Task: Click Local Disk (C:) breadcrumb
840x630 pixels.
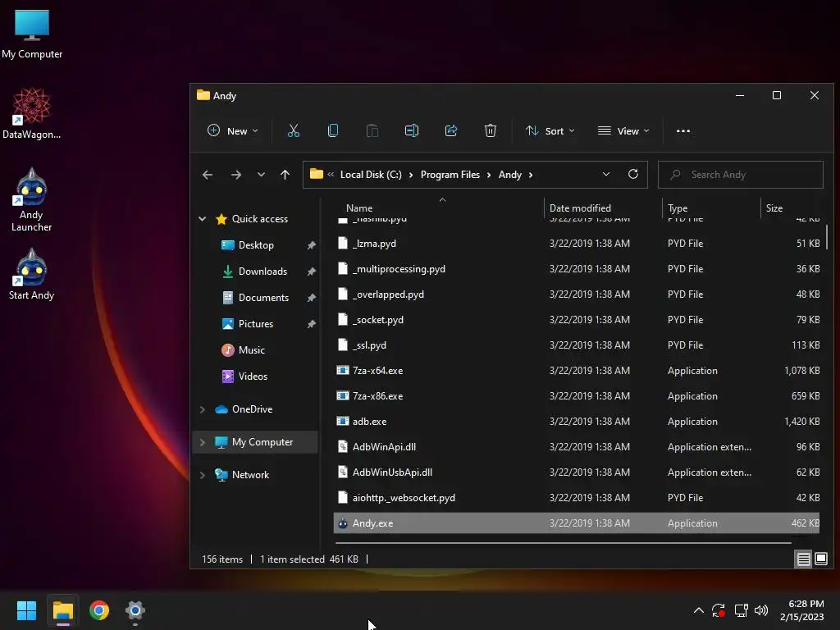Action: [371, 175]
